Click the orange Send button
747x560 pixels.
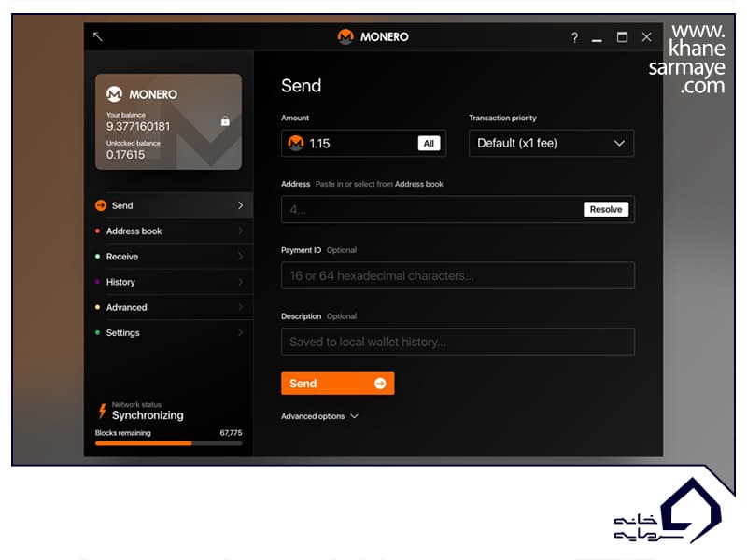tap(337, 384)
